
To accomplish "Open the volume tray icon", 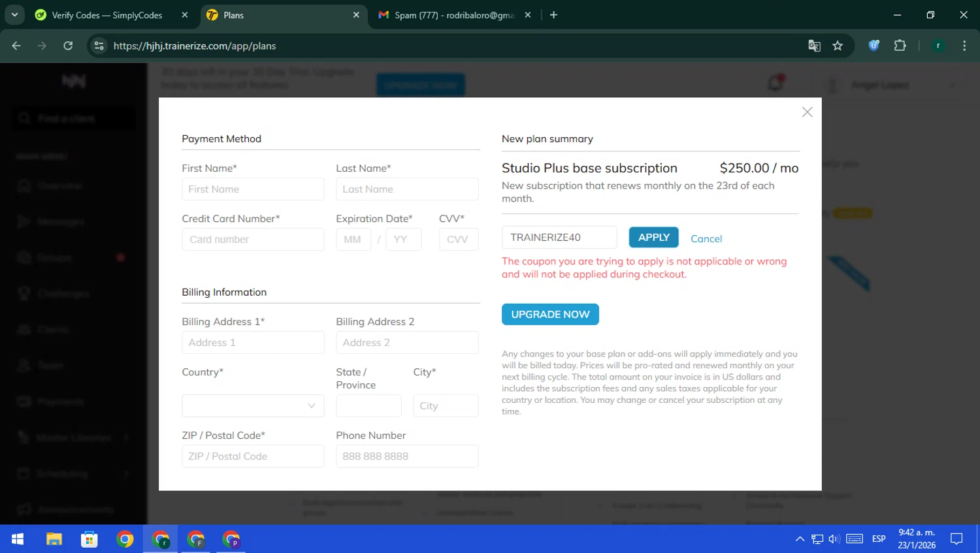I will coord(834,539).
